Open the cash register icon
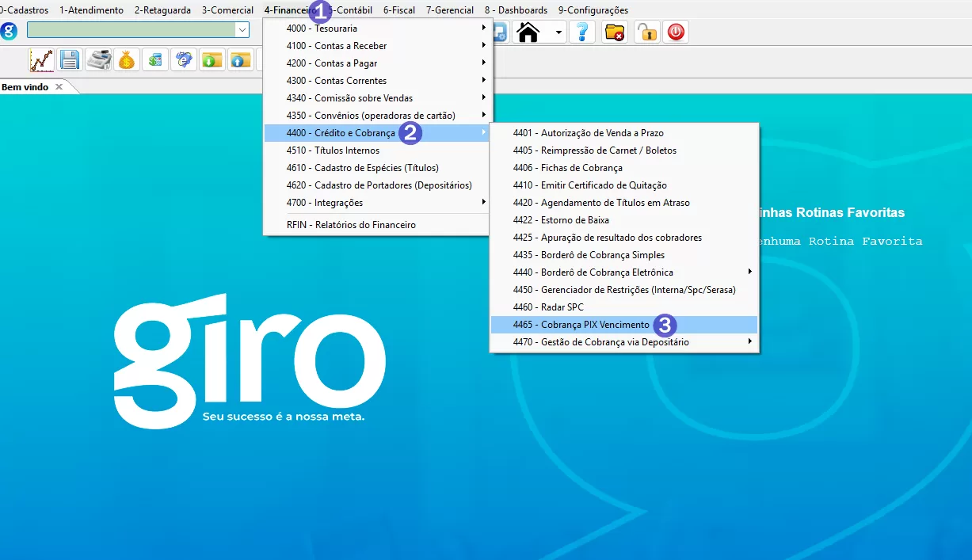Screen dimensions: 972x560 tap(98, 60)
